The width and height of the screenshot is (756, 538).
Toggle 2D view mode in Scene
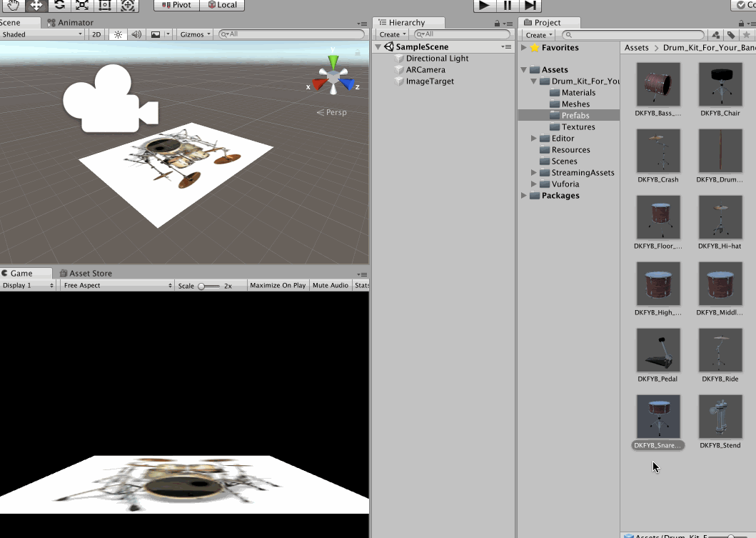tap(96, 34)
